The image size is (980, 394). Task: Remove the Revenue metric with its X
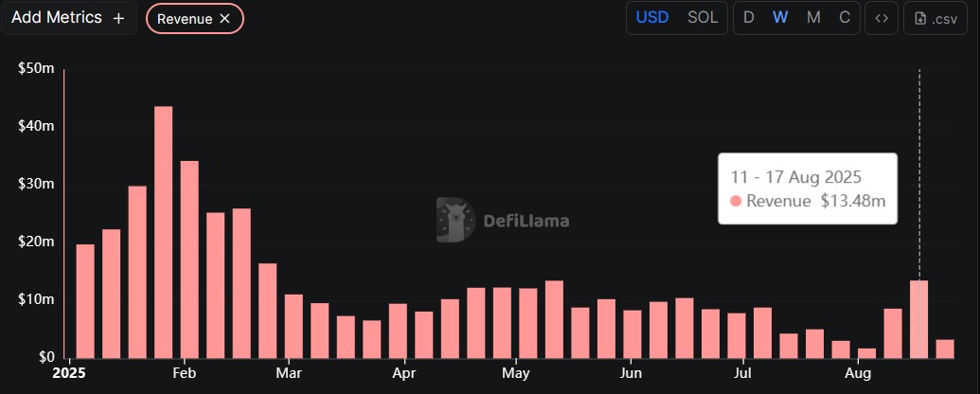[x=224, y=18]
